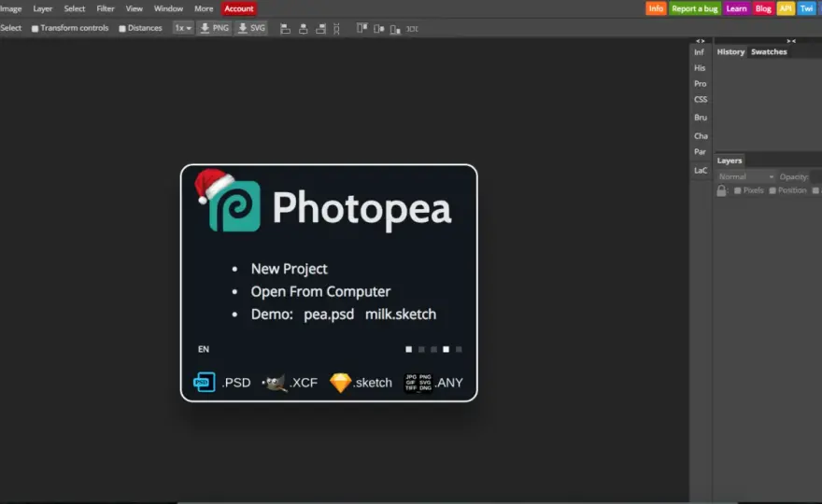Toggle the Distances checkbox

click(x=122, y=29)
